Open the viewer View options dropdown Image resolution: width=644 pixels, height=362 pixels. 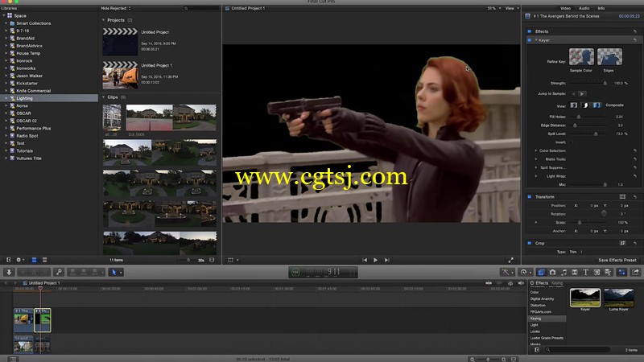point(512,8)
